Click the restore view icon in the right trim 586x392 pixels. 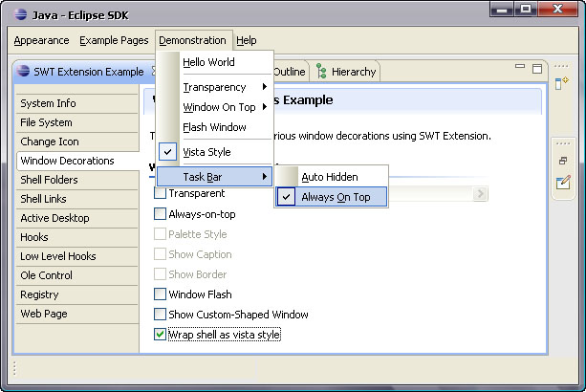[x=563, y=161]
